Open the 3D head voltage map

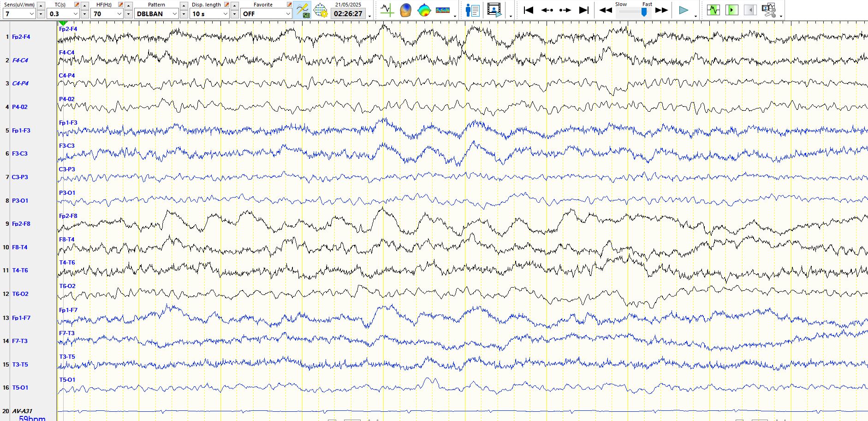[x=405, y=10]
